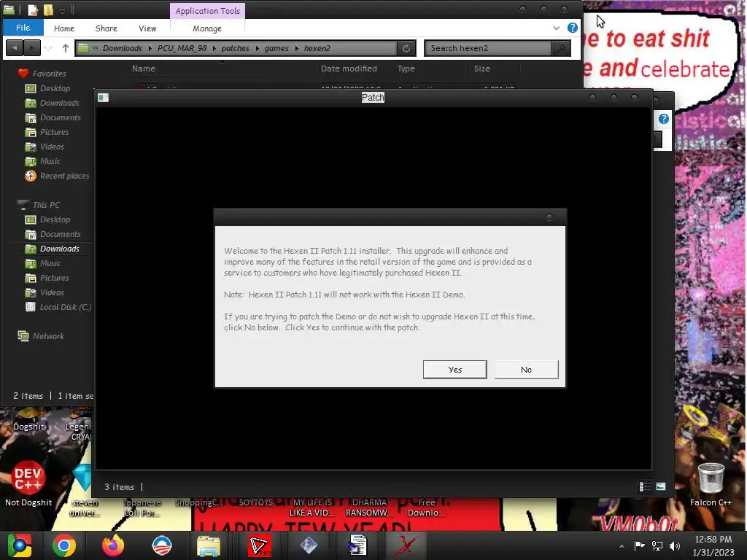Open the network tray icon
The image size is (747, 560).
[657, 546]
